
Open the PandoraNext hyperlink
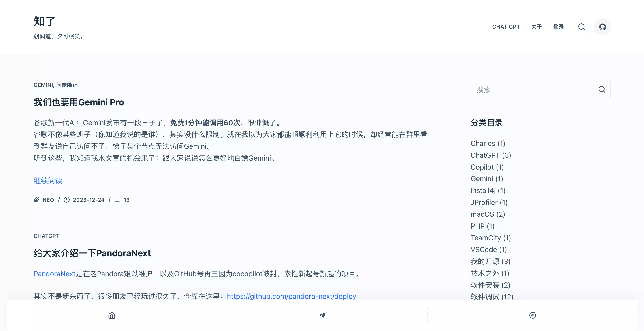54,274
